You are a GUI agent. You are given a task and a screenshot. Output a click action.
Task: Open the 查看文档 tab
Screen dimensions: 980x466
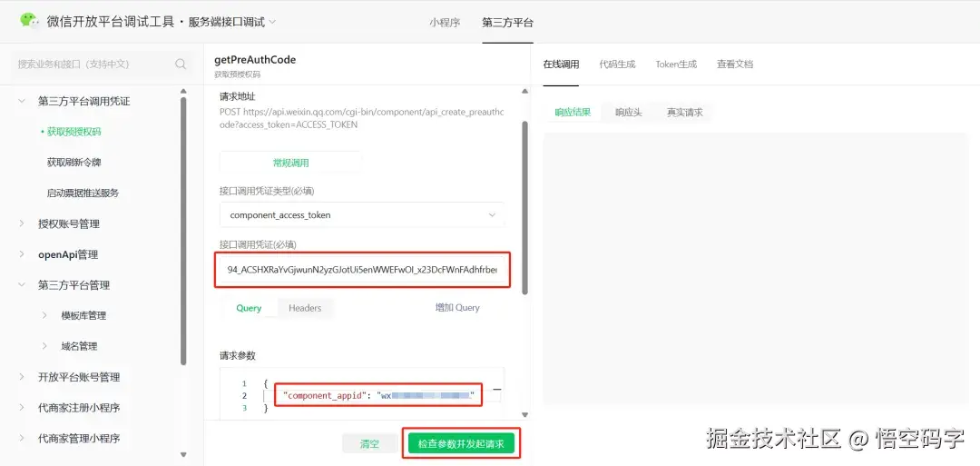click(x=735, y=64)
